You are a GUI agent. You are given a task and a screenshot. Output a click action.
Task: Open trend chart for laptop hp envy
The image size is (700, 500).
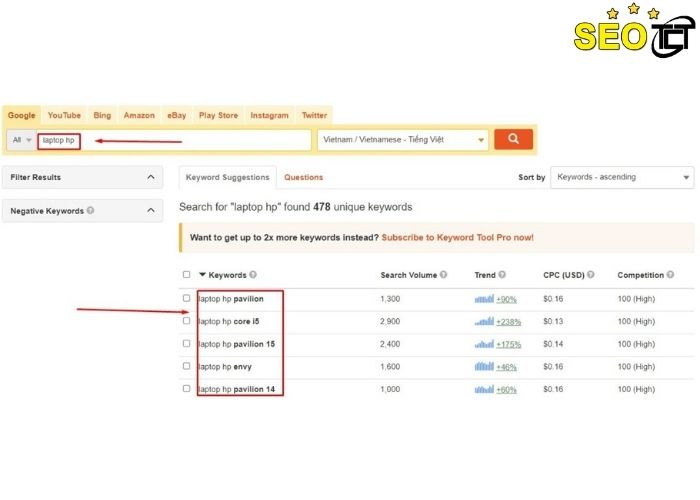point(484,367)
